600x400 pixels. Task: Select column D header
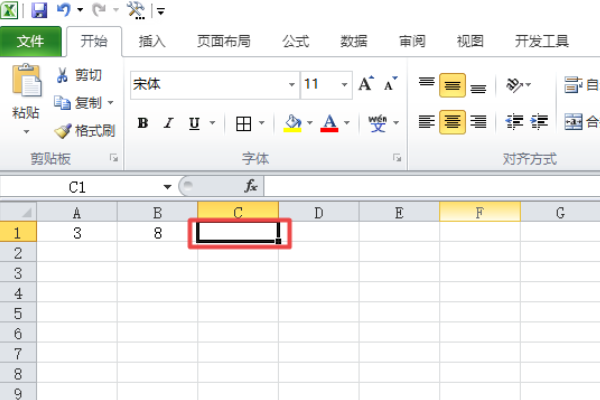tap(318, 212)
